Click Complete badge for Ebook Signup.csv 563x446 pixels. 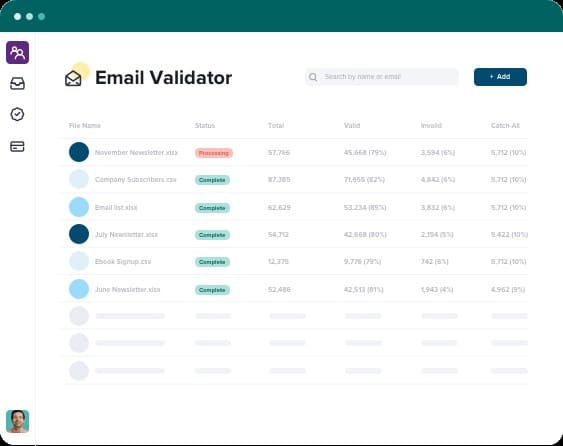[212, 262]
